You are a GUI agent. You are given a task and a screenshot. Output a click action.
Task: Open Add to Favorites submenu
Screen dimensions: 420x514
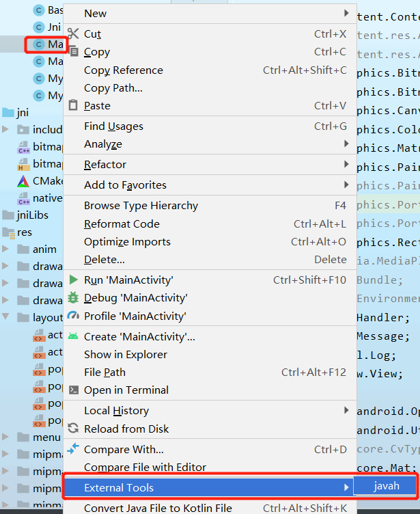click(x=210, y=185)
